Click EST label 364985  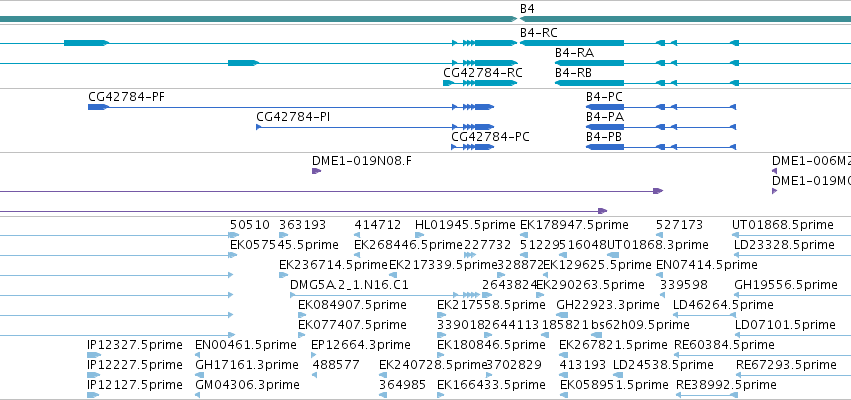(x=403, y=385)
